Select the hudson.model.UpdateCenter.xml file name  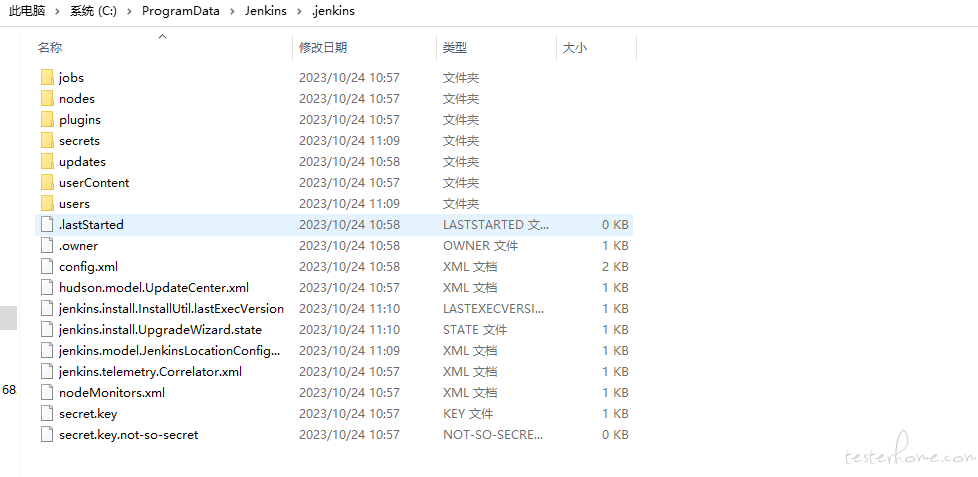tap(154, 287)
